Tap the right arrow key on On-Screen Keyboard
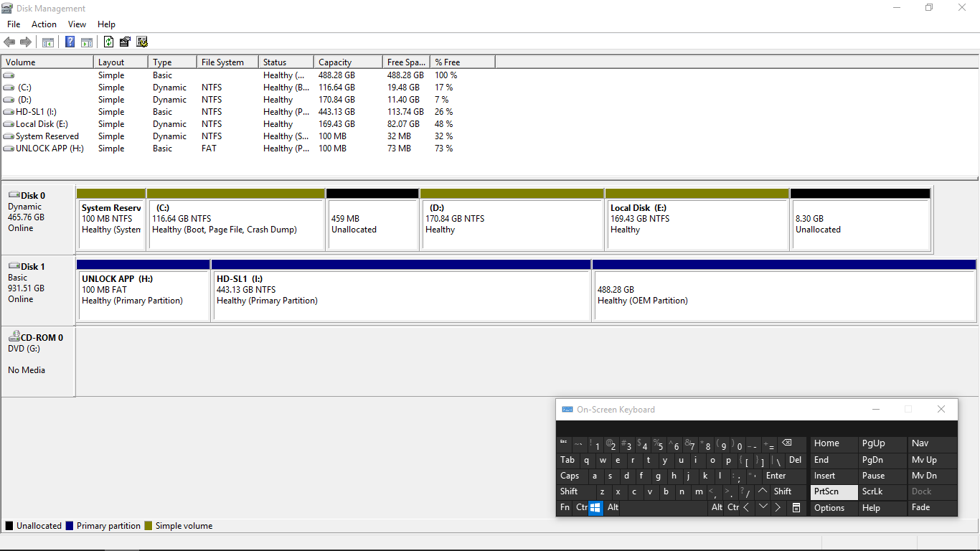Image resolution: width=980 pixels, height=551 pixels. (779, 507)
